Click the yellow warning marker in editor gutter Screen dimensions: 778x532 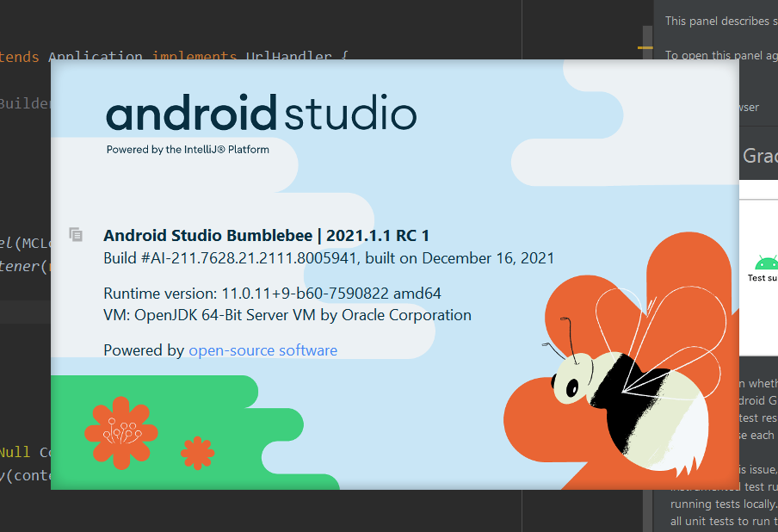(x=645, y=47)
